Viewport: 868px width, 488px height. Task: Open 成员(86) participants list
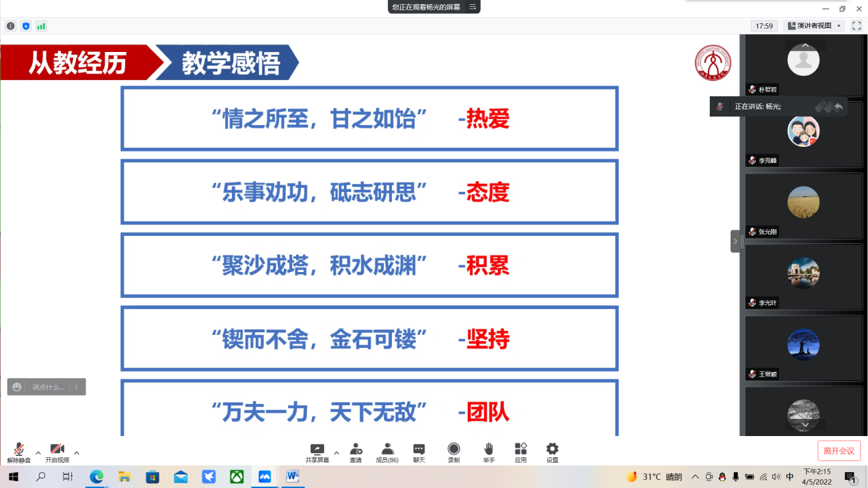tap(387, 452)
